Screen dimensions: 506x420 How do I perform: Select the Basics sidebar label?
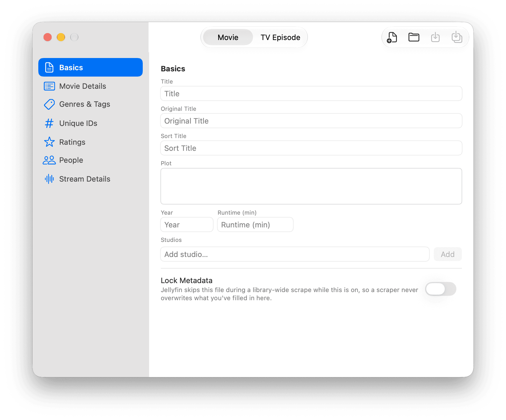[x=71, y=68]
